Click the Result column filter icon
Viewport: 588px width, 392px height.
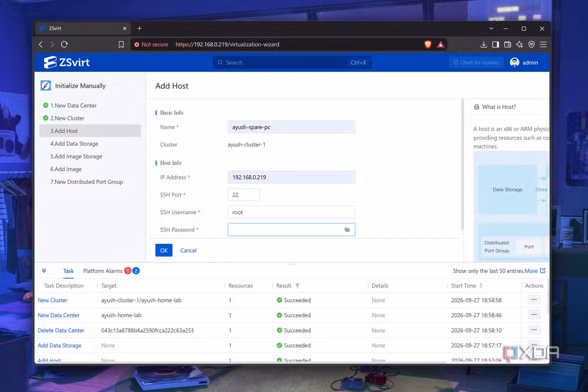point(297,286)
